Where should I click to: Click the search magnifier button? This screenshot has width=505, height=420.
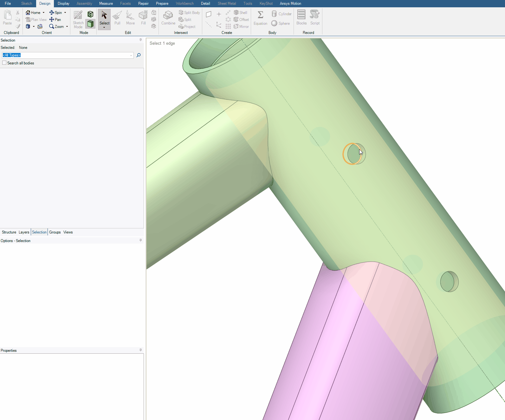coord(139,55)
